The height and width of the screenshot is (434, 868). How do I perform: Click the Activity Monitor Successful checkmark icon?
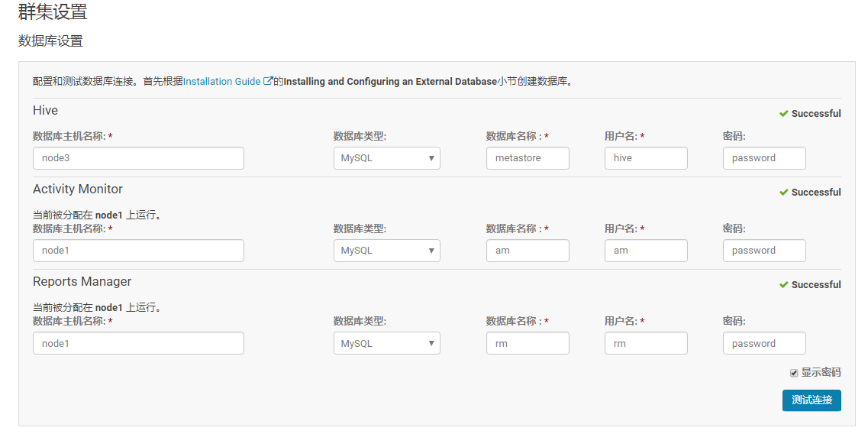[x=783, y=192]
